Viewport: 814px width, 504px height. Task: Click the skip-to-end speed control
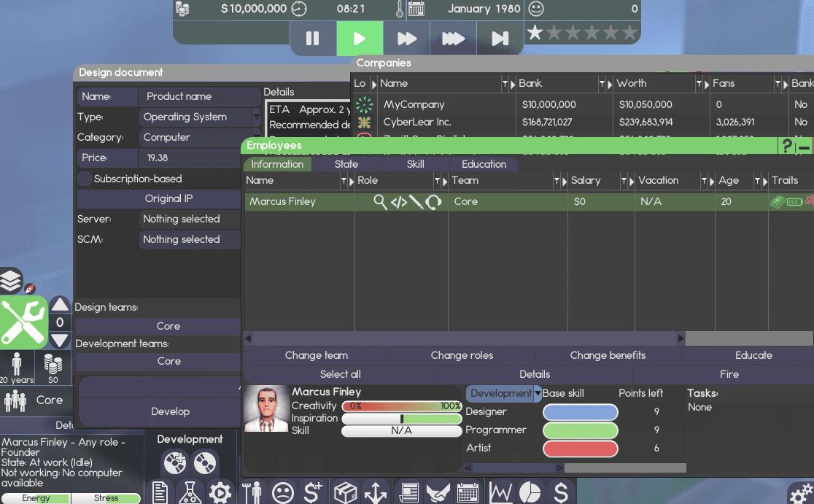click(x=500, y=39)
